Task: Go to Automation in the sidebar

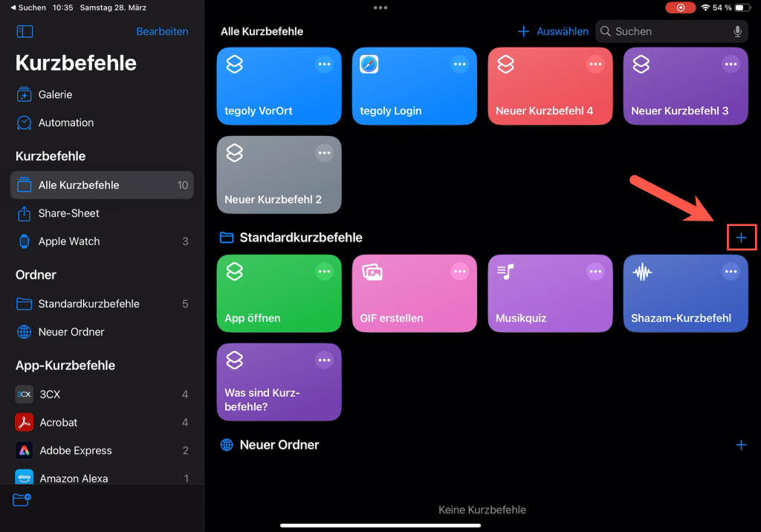Action: tap(65, 123)
